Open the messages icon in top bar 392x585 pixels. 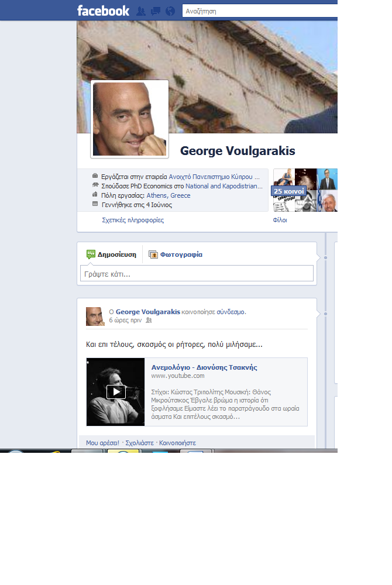click(156, 11)
